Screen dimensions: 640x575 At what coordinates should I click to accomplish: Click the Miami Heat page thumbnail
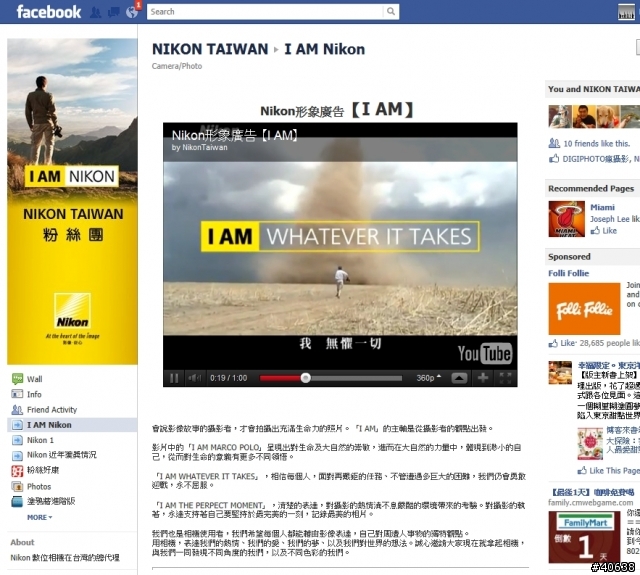tap(566, 219)
